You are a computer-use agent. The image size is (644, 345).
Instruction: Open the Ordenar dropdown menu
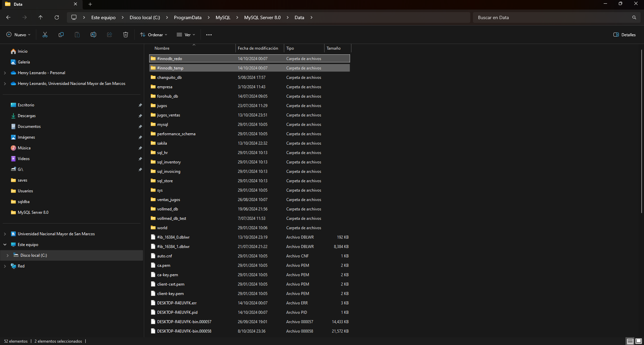point(154,35)
